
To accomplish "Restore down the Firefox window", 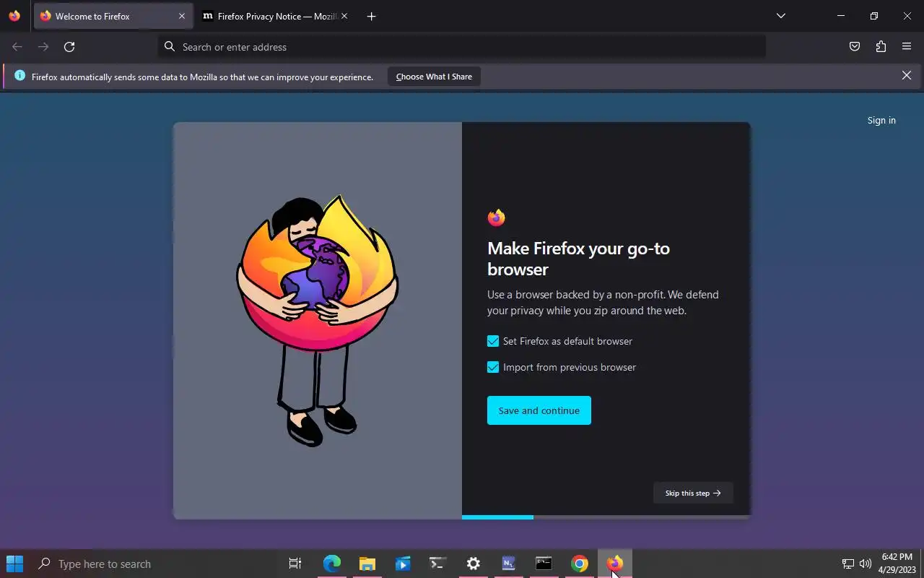I will tap(874, 16).
